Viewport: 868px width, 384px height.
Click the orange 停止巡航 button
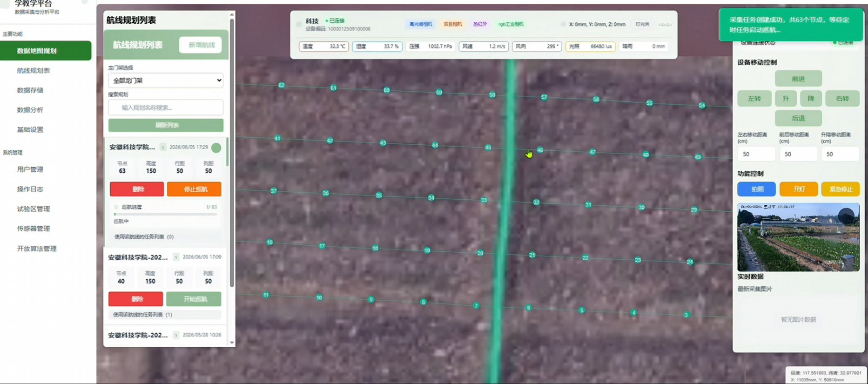pyautogui.click(x=194, y=189)
